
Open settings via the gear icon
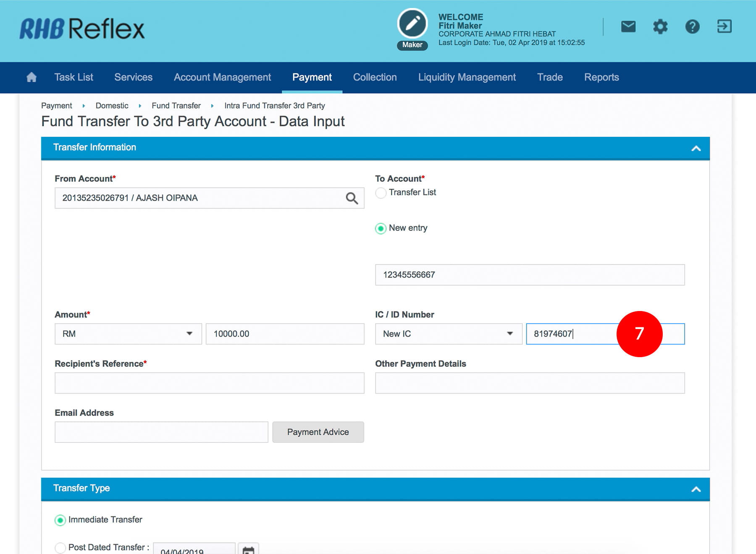click(x=660, y=27)
